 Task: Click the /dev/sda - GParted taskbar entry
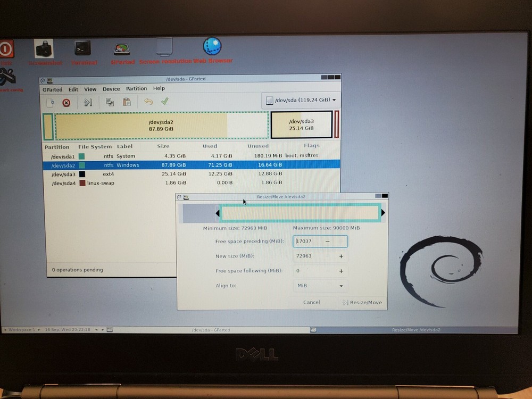click(211, 330)
